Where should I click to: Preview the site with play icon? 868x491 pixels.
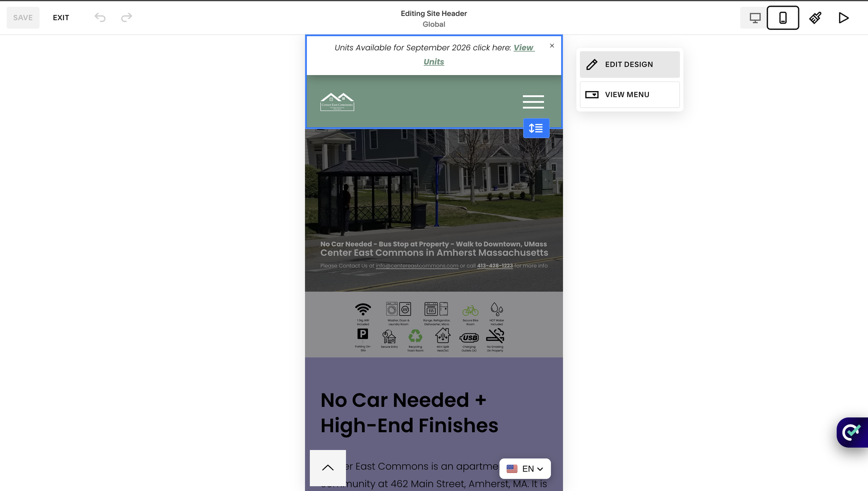click(x=843, y=18)
